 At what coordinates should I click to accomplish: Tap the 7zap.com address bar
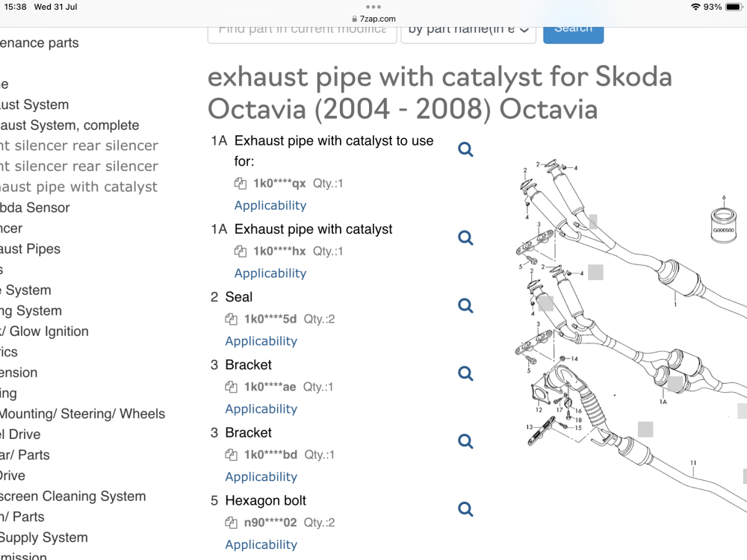coord(373,19)
